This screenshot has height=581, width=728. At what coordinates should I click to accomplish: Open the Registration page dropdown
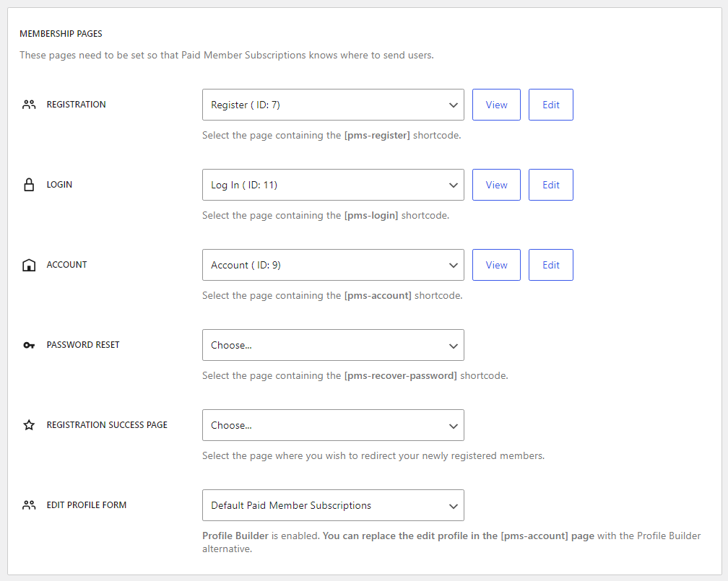(x=333, y=105)
